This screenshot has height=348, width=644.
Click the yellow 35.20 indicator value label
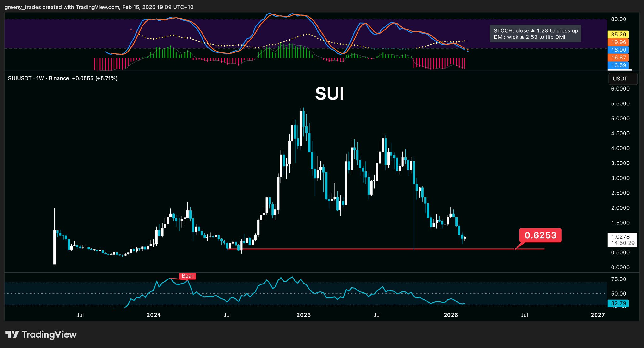(619, 35)
